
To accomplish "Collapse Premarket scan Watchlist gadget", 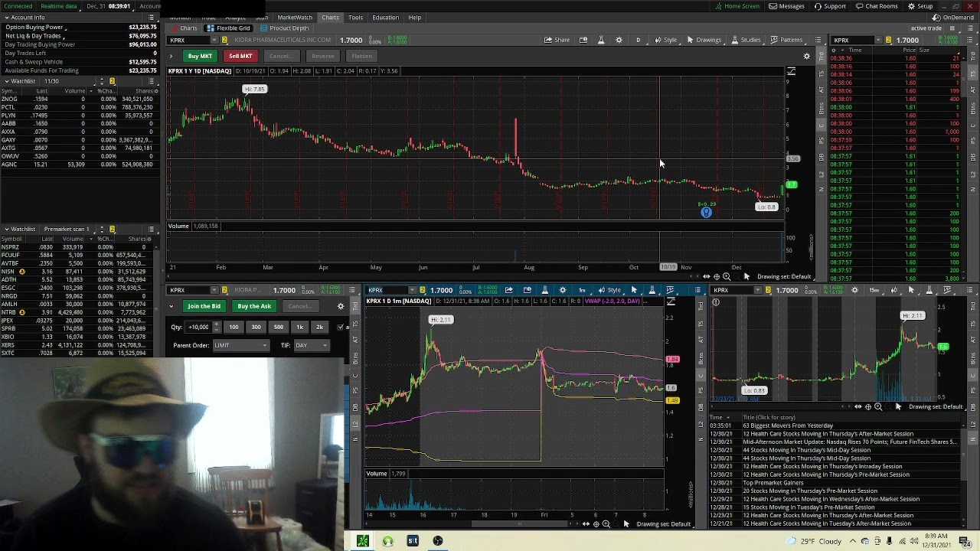I will [x=6, y=229].
